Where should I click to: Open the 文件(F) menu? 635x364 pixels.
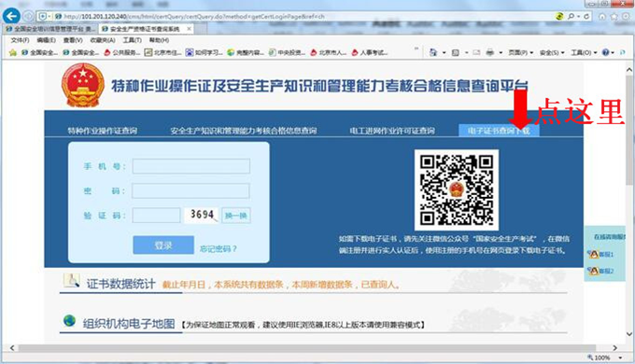point(20,40)
